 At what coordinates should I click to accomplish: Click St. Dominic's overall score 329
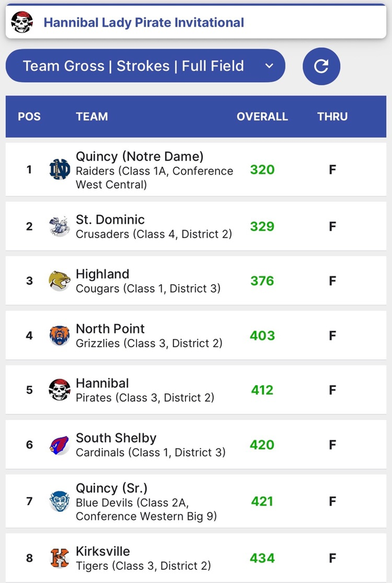point(262,226)
